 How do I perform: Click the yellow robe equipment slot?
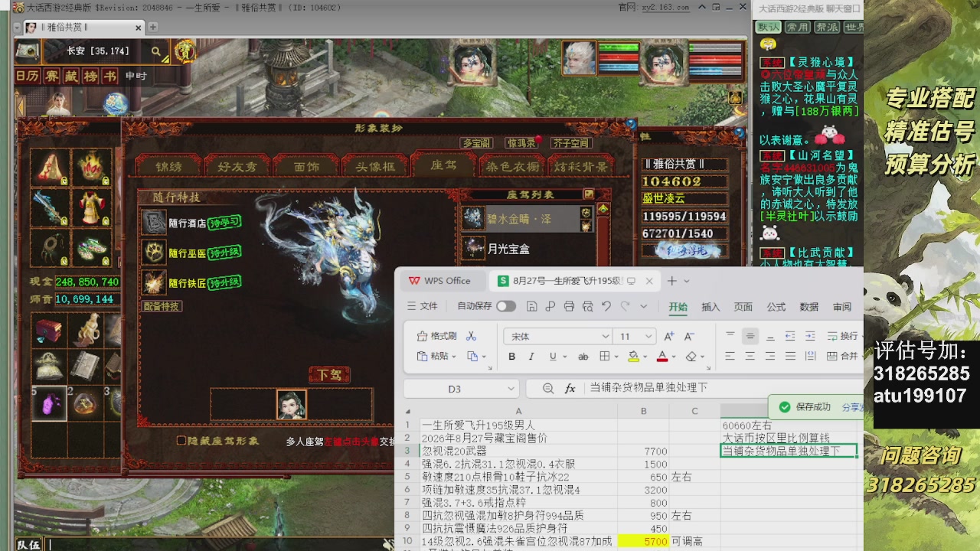[91, 207]
